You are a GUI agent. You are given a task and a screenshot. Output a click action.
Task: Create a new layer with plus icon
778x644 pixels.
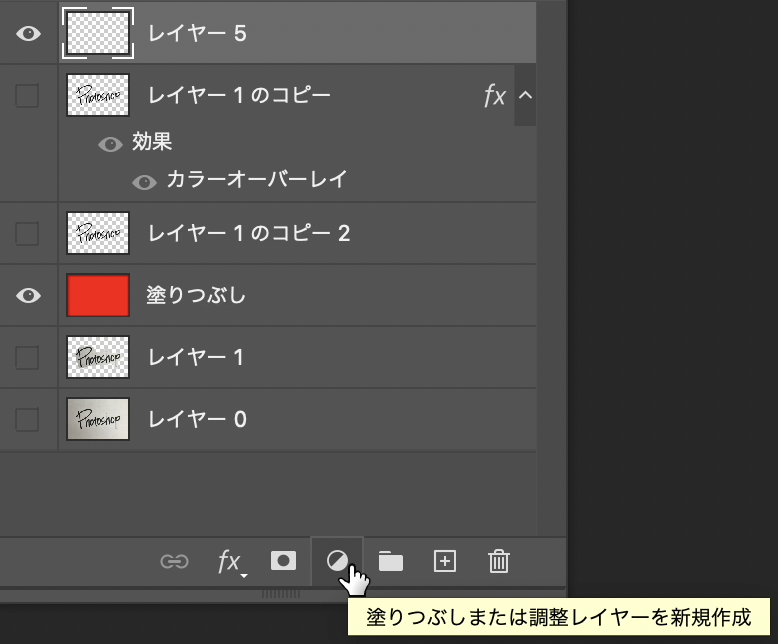(x=445, y=562)
